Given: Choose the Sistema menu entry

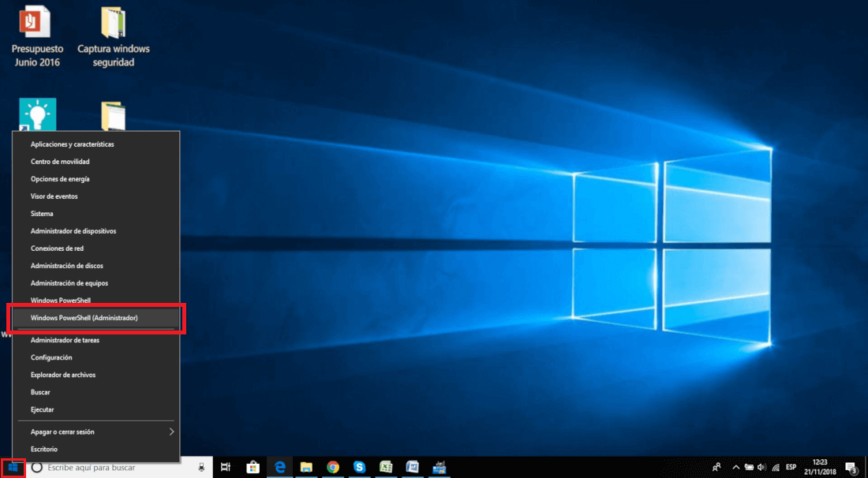Looking at the screenshot, I should pos(96,214).
